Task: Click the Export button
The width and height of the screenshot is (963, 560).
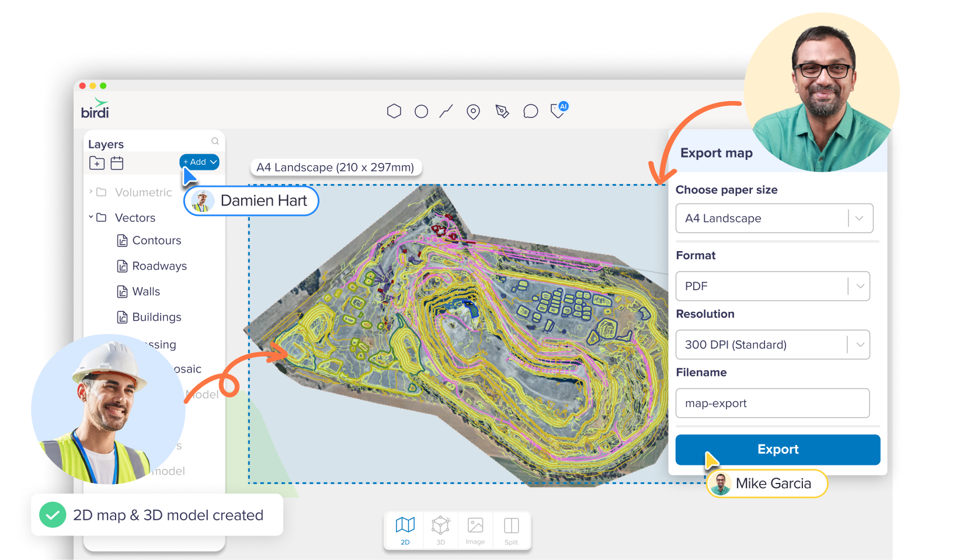Action: pyautogui.click(x=778, y=450)
